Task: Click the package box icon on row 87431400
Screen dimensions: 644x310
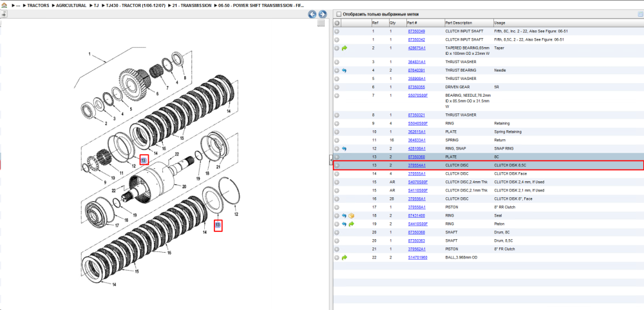Action: click(351, 215)
